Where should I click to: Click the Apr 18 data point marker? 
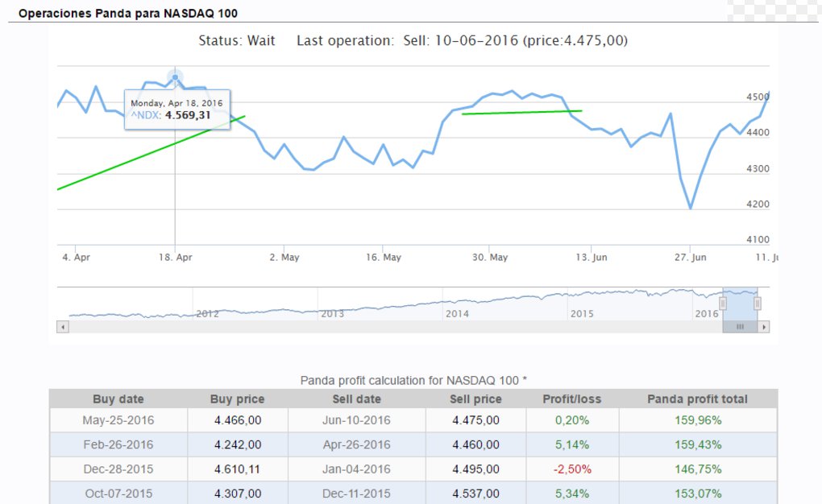click(175, 77)
